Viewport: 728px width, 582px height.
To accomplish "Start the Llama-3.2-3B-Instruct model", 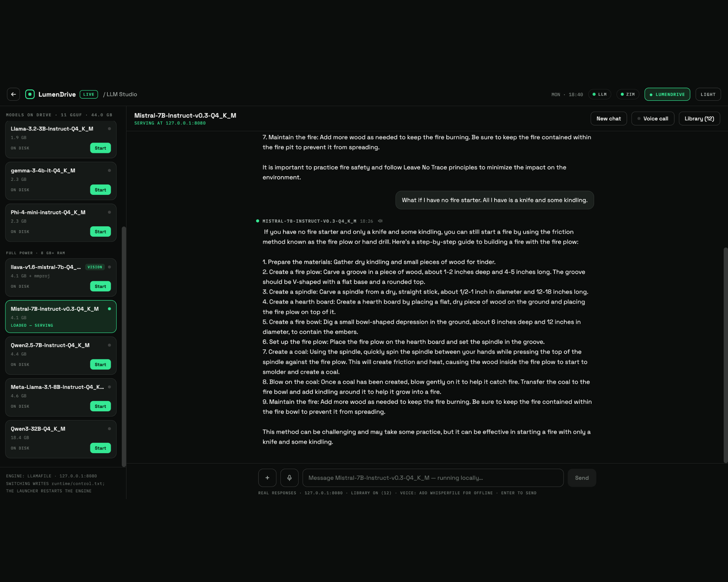I will [100, 148].
